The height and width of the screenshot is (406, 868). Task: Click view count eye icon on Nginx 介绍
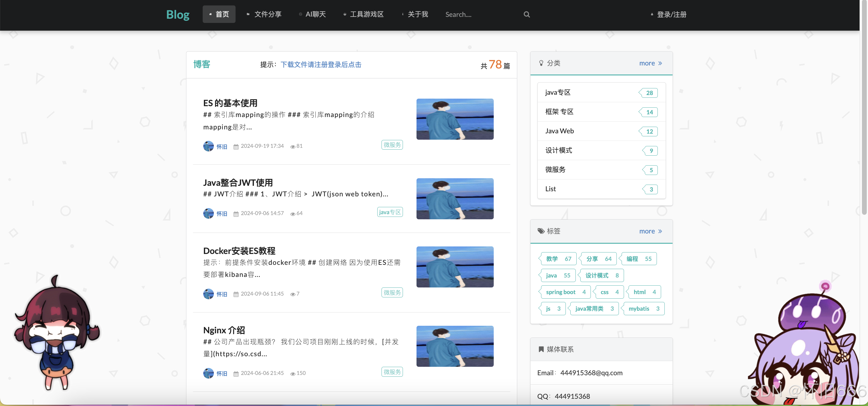[293, 374]
